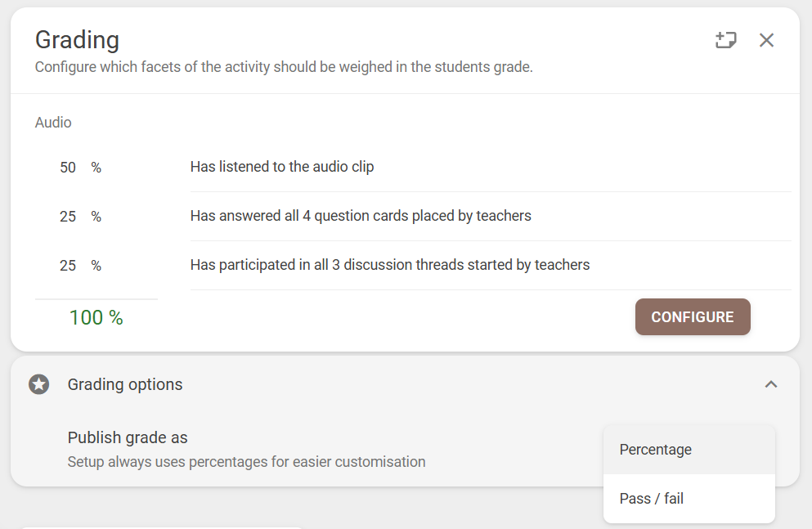
Task: Click the 'participated in all 3 discussion threads' row
Action: pyautogui.click(x=390, y=265)
